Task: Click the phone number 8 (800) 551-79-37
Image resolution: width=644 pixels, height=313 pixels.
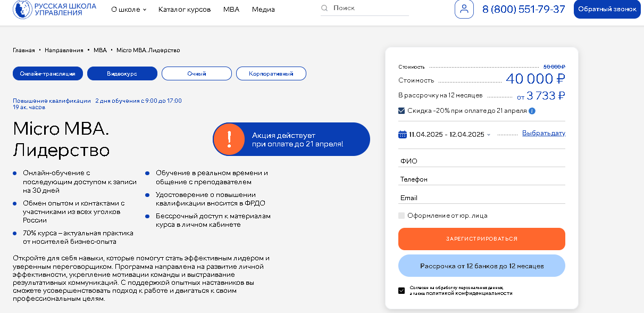Action: click(x=524, y=9)
